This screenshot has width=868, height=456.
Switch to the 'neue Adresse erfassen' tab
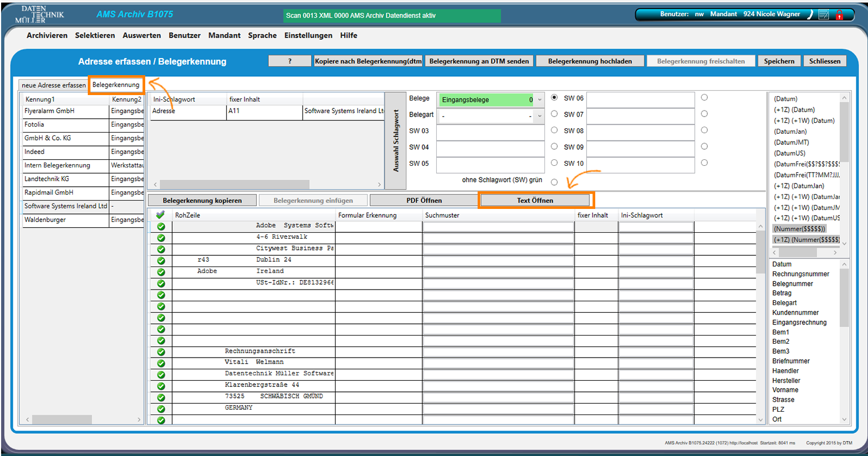click(x=54, y=85)
